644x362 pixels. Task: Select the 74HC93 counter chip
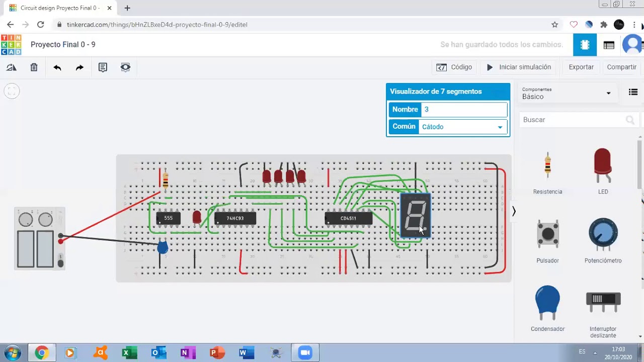235,218
